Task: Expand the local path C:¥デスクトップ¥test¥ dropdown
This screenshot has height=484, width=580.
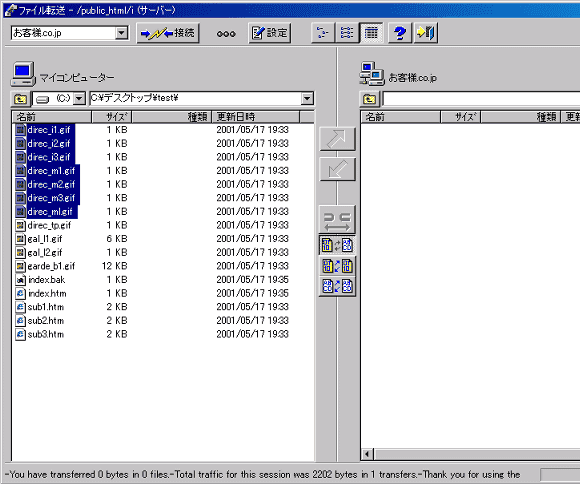Action: click(307, 99)
